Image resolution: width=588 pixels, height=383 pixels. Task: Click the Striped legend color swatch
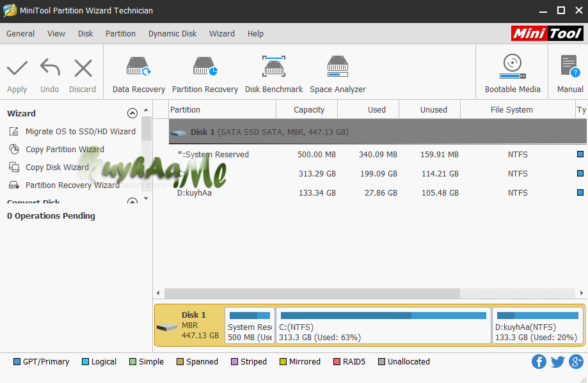[234, 362]
